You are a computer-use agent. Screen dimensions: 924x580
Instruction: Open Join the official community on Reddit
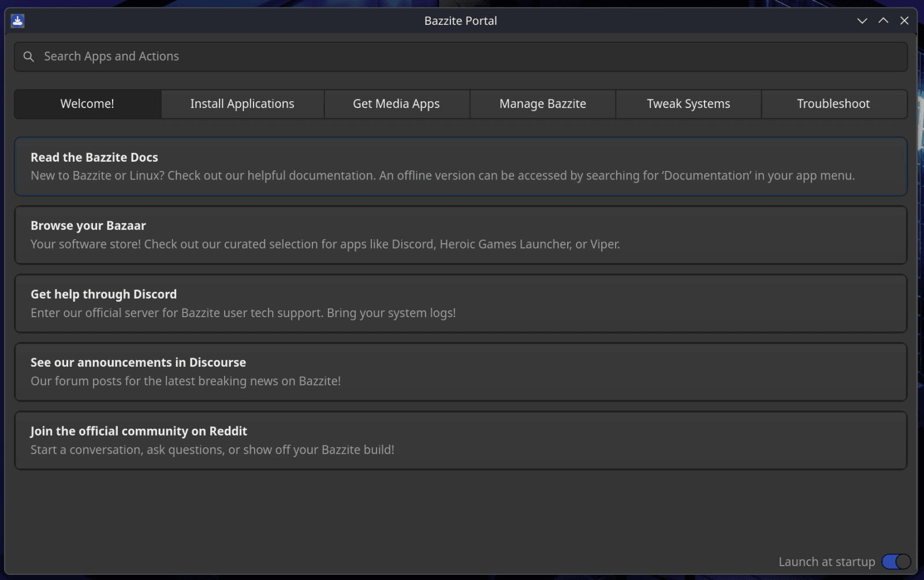tap(461, 440)
